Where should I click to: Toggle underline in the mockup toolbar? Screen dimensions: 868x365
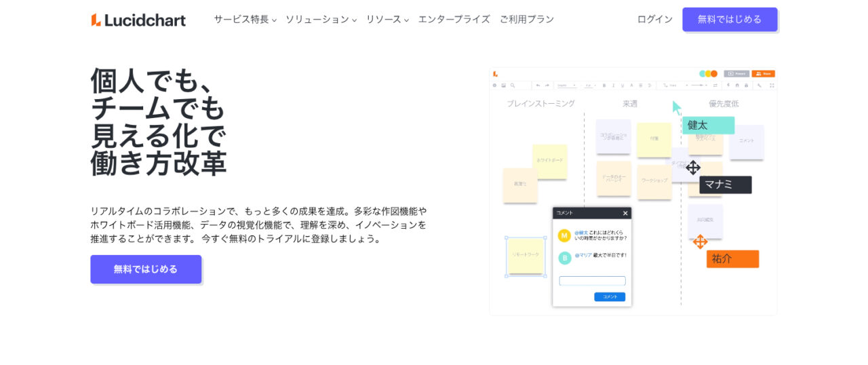pos(623,85)
